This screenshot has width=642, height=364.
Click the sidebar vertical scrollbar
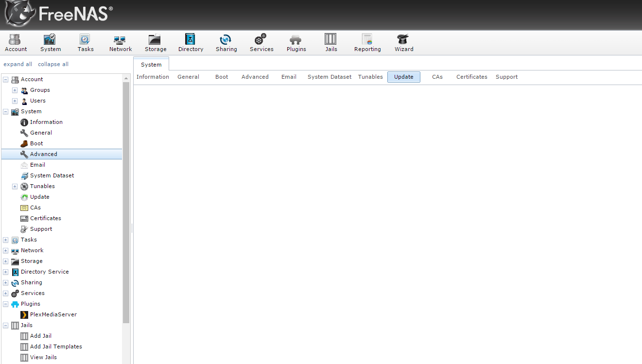[x=126, y=202]
